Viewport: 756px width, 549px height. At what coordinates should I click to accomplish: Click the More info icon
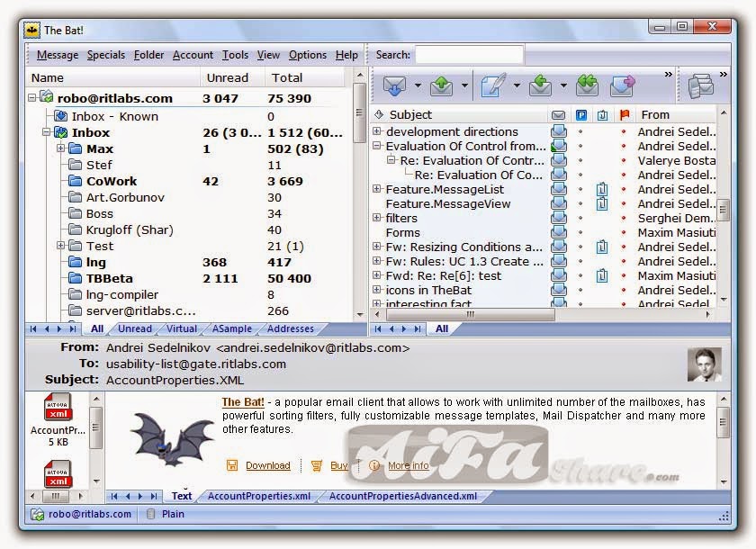(374, 465)
